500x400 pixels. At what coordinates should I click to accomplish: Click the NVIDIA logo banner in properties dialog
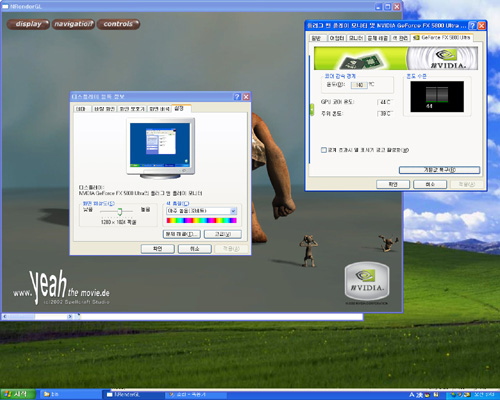[396, 58]
